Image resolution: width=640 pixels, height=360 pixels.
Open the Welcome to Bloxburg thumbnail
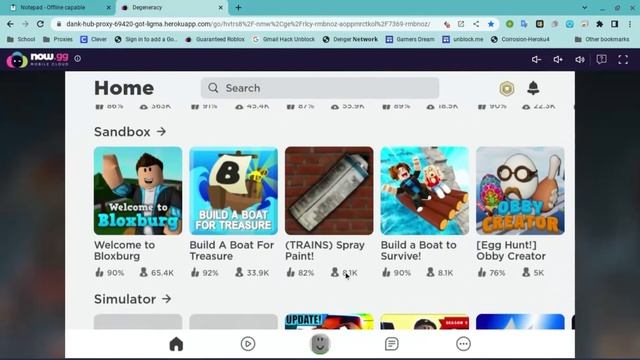point(138,191)
